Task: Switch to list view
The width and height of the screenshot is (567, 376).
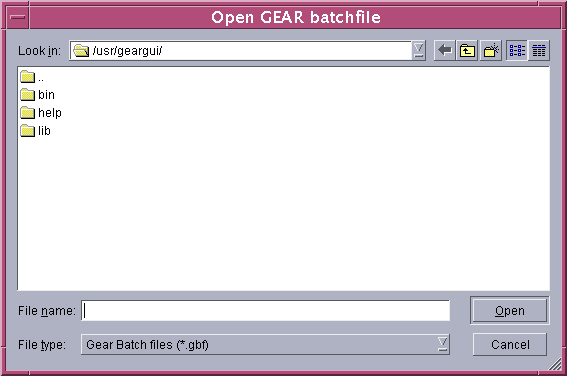Action: click(517, 50)
